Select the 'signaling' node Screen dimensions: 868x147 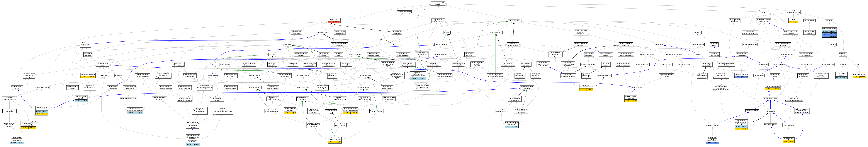pos(447,33)
